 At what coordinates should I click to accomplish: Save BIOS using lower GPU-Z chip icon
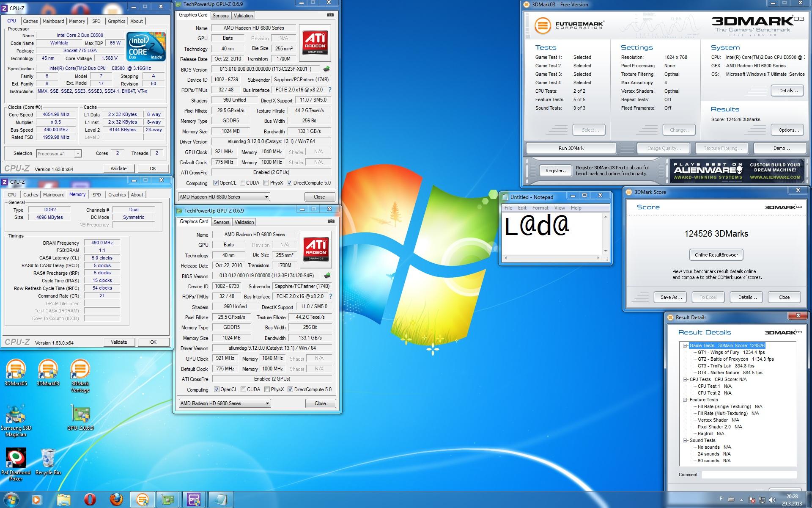[x=327, y=276]
